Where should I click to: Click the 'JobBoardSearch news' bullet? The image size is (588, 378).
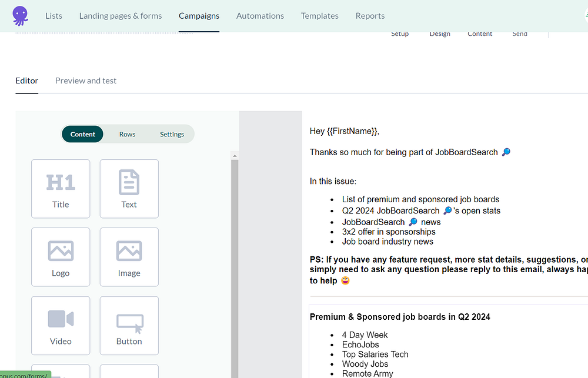391,222
